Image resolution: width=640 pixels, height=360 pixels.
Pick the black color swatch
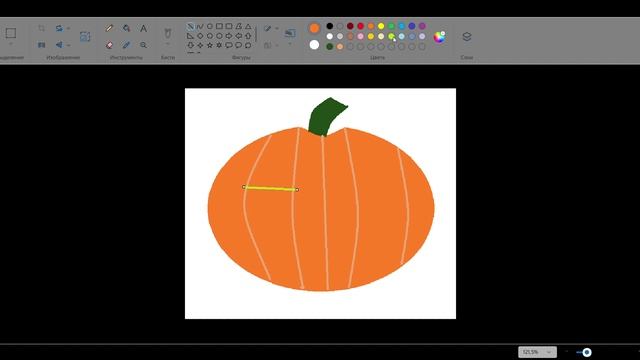[x=330, y=26]
